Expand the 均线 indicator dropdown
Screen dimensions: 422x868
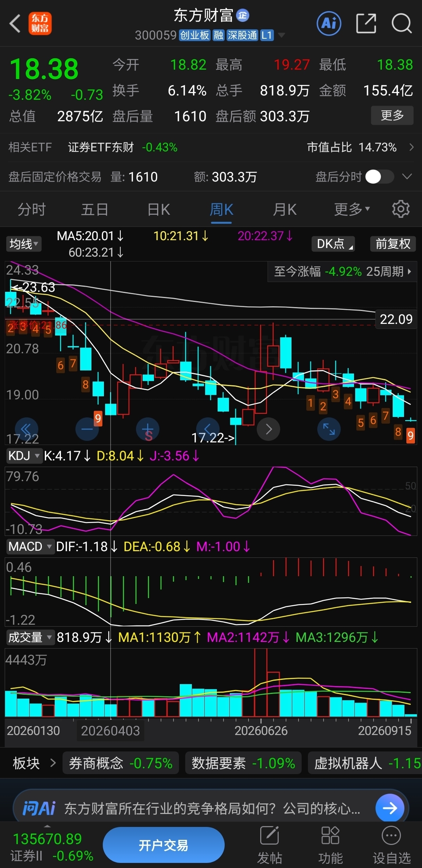tap(24, 244)
